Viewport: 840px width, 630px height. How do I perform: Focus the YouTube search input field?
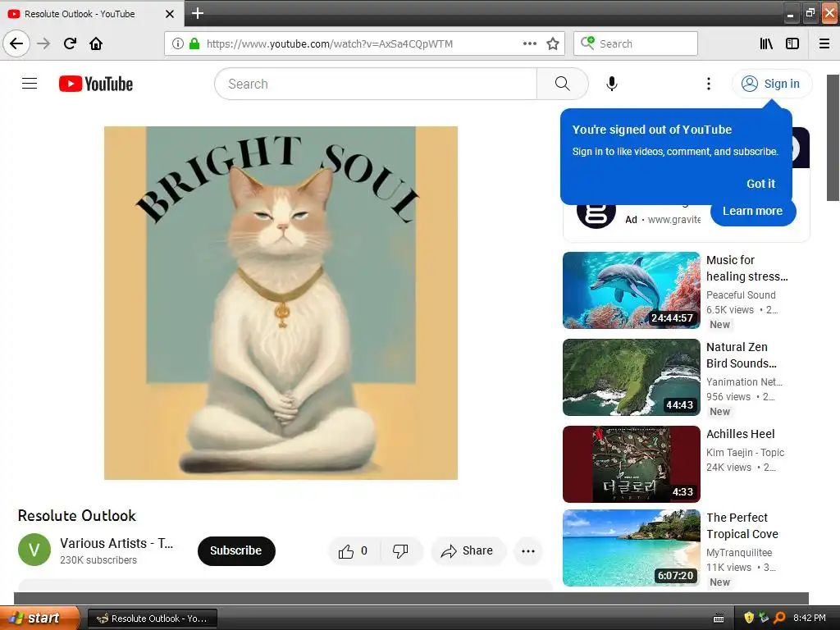(376, 84)
